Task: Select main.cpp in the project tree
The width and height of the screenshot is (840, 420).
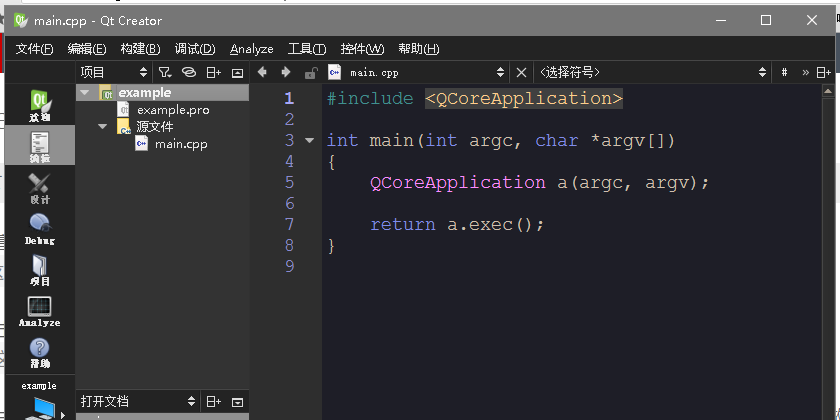Action: pyautogui.click(x=181, y=144)
